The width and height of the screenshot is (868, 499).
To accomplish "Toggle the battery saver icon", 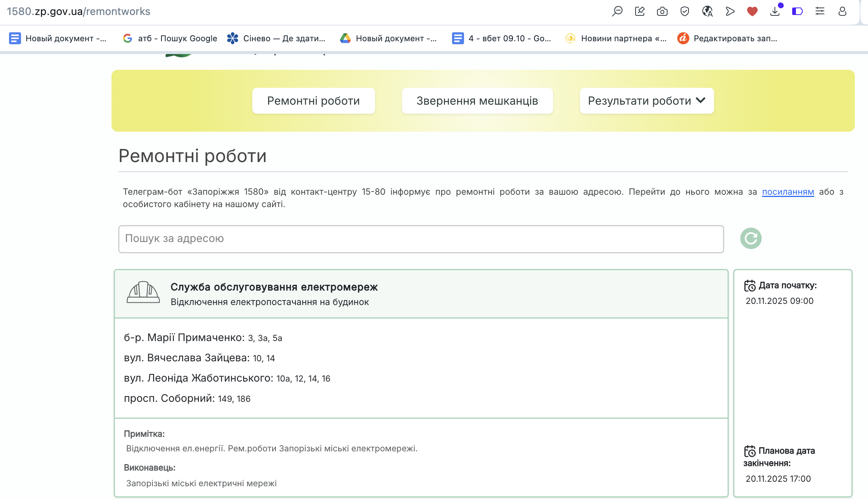I will coord(797,11).
